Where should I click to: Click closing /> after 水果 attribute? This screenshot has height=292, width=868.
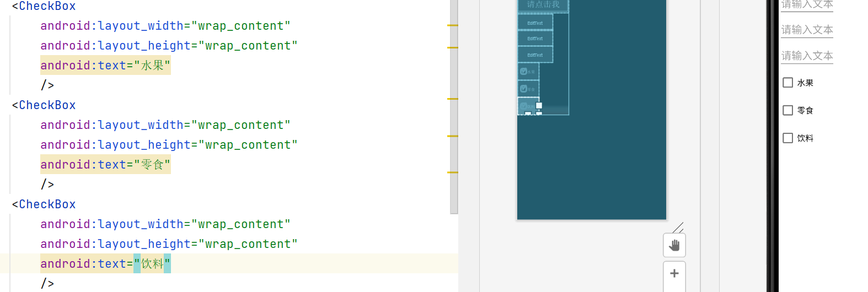(x=47, y=85)
